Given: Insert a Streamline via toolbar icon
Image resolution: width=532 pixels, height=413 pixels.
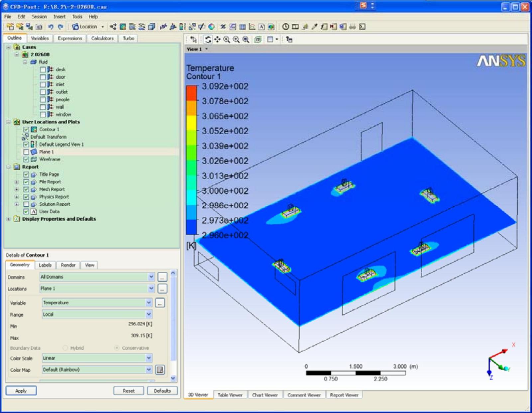Looking at the screenshot, I should [x=132, y=27].
